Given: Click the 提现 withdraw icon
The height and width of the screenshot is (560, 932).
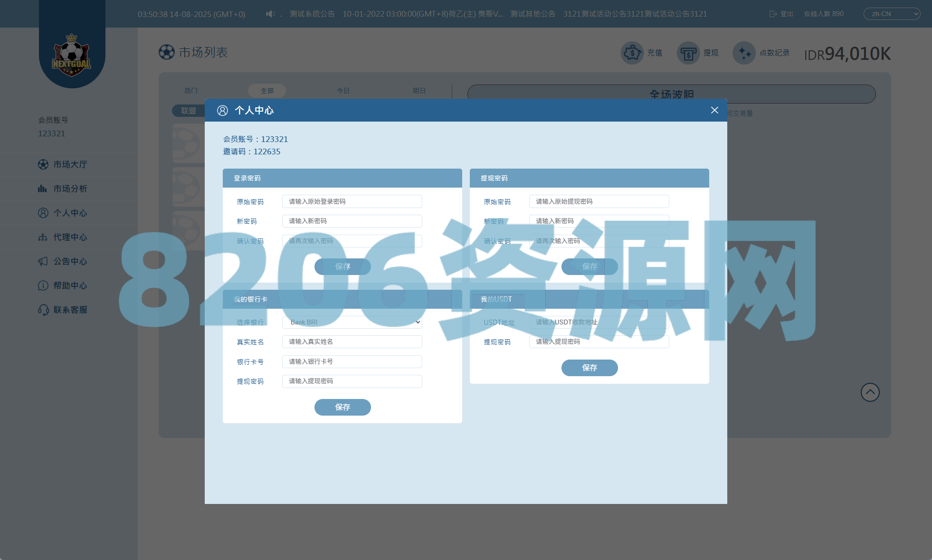Looking at the screenshot, I should point(688,53).
